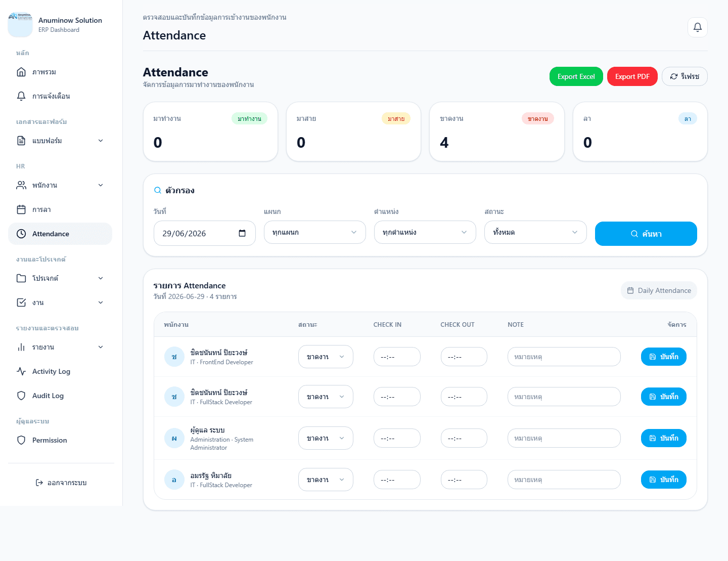
Task: Select Attendance in the sidebar
Action: click(x=60, y=234)
